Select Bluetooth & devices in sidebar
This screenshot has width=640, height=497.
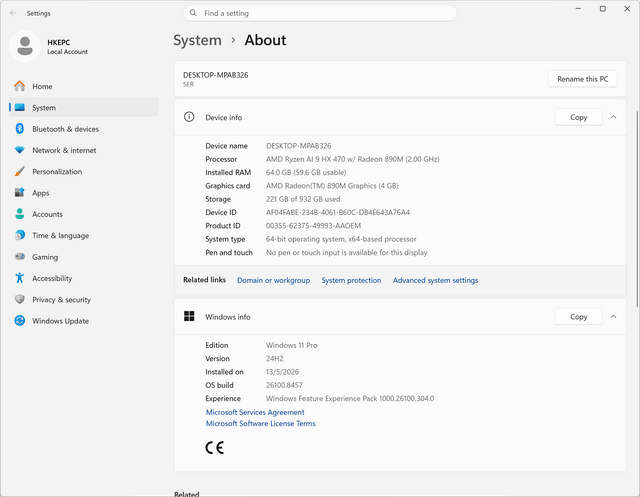[84, 129]
